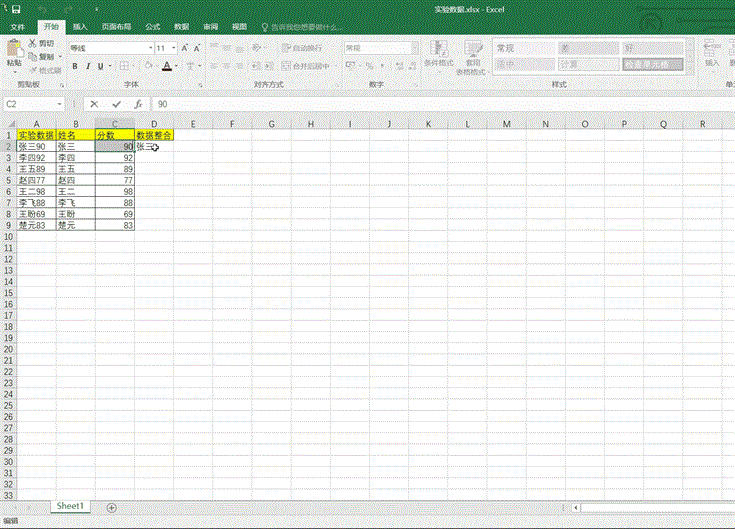
Task: Click the Paste clipboard icon
Action: pos(14,50)
